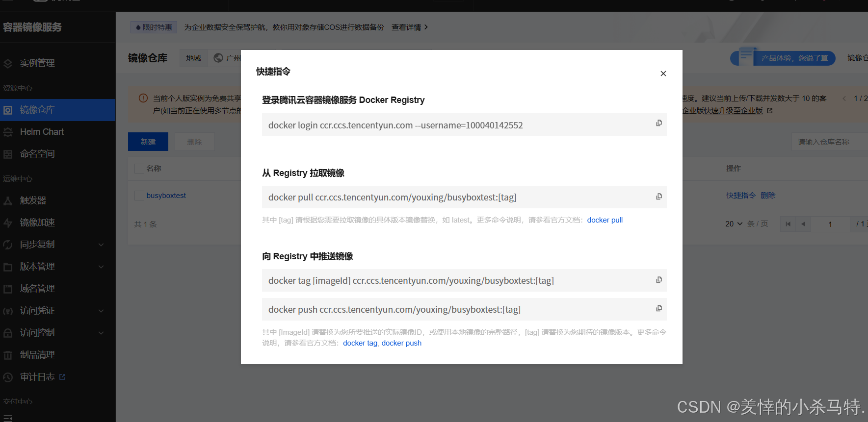Click the 命名空间 grid icon
868x422 pixels.
8,154
